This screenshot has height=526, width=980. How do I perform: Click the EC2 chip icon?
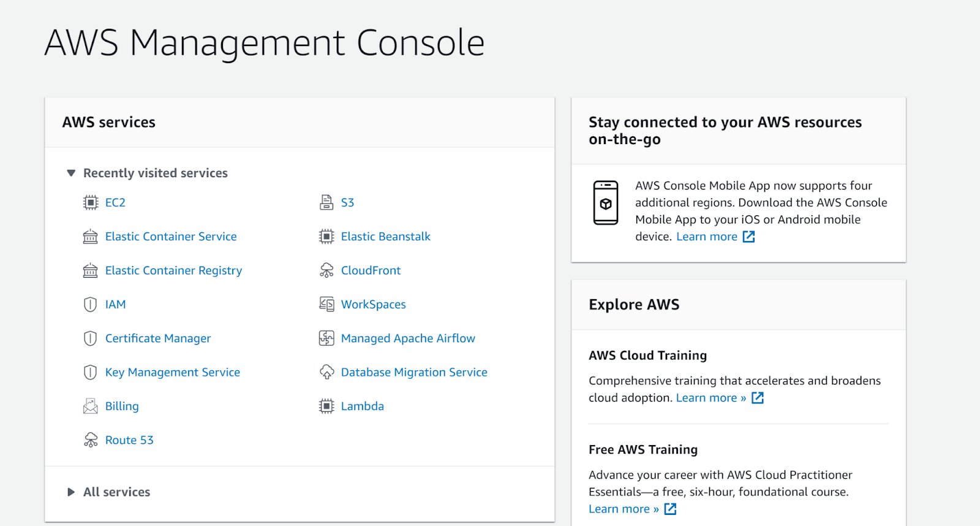tap(91, 202)
